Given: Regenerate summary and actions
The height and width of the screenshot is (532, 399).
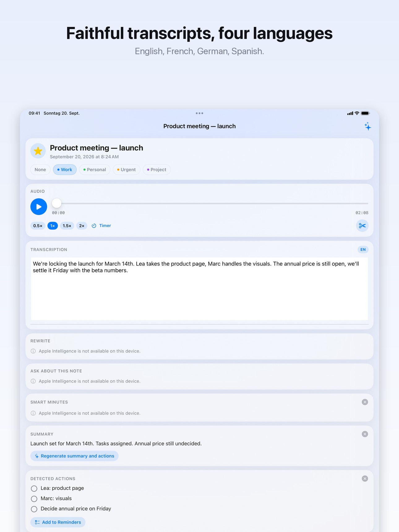Looking at the screenshot, I should pyautogui.click(x=74, y=456).
